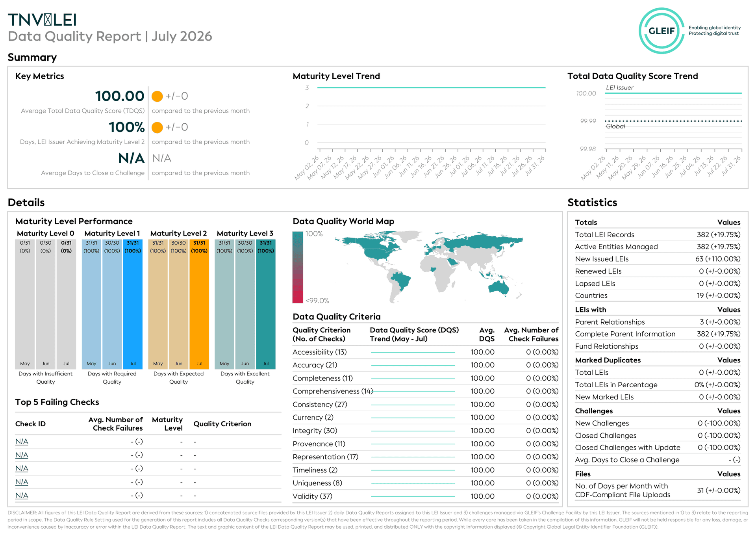756x535 pixels.
Task: Click the "Comprehensiveness (14)" criterion row
Action: [425, 391]
